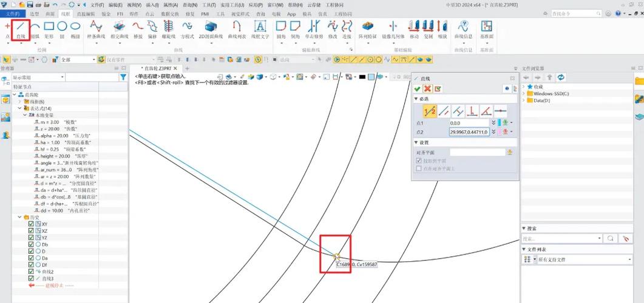The height and width of the screenshot is (303, 644).
Task: Select the 移动 move tool
Action: coord(414,30)
